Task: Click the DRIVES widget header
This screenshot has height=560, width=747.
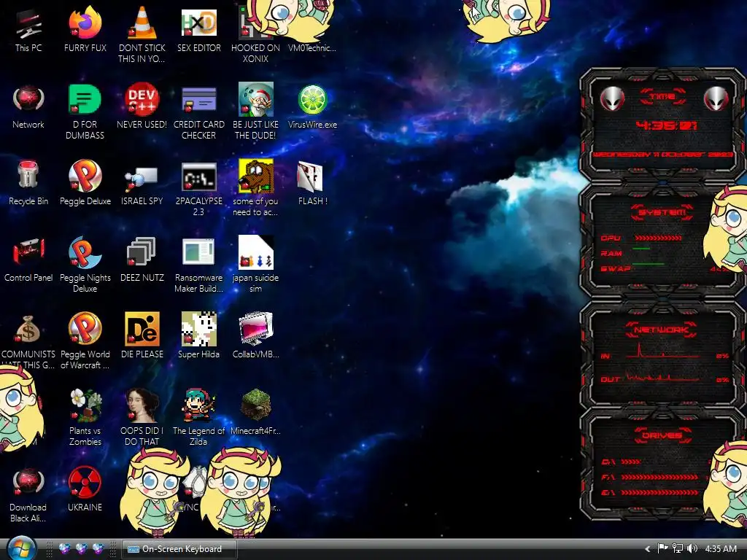Action: (662, 435)
